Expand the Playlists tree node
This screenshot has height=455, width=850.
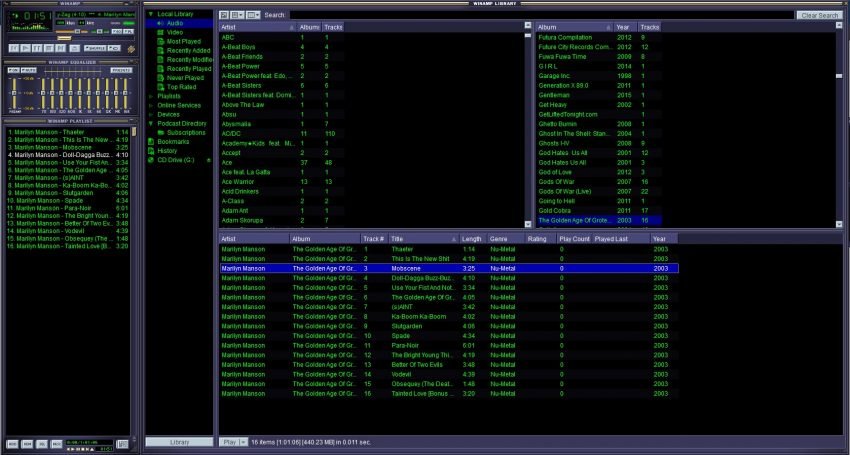(x=151, y=96)
